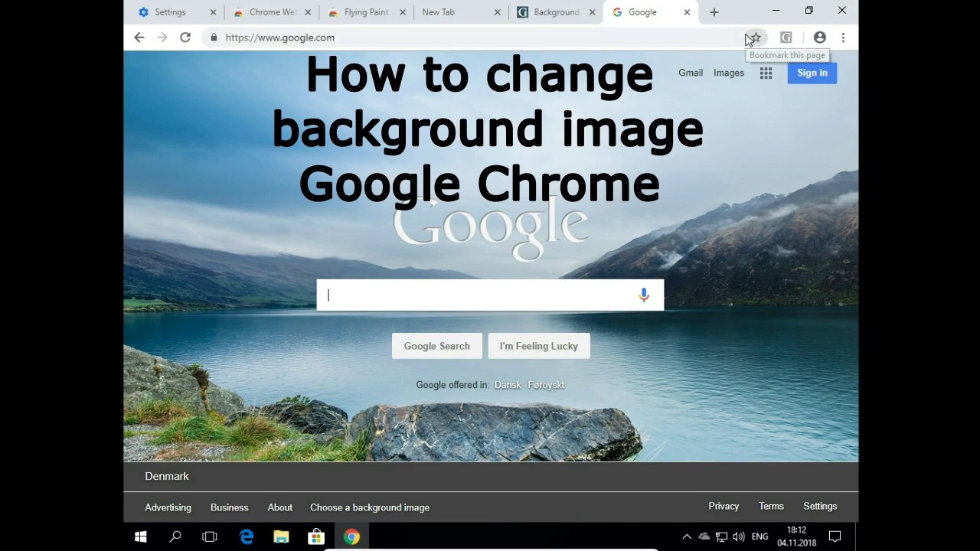Switch the ENG input language

tap(759, 537)
